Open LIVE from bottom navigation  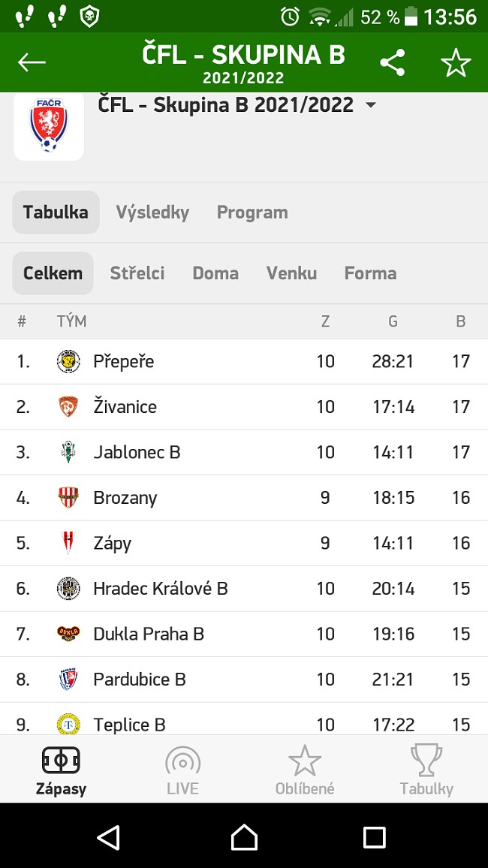point(182,770)
